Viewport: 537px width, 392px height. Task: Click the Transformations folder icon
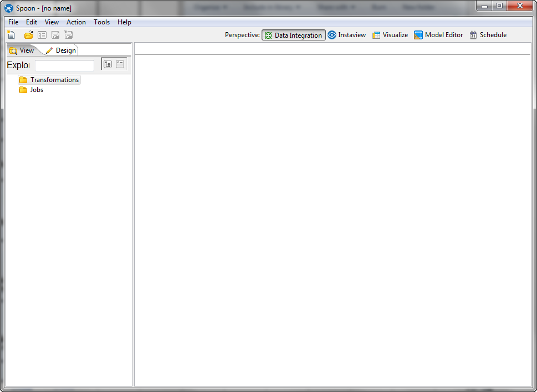(x=23, y=80)
